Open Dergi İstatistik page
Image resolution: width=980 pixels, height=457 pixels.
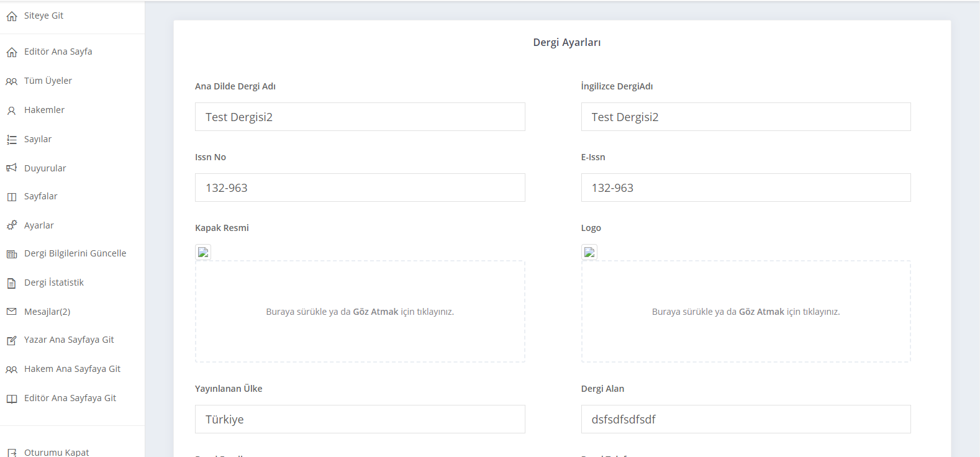pos(53,283)
